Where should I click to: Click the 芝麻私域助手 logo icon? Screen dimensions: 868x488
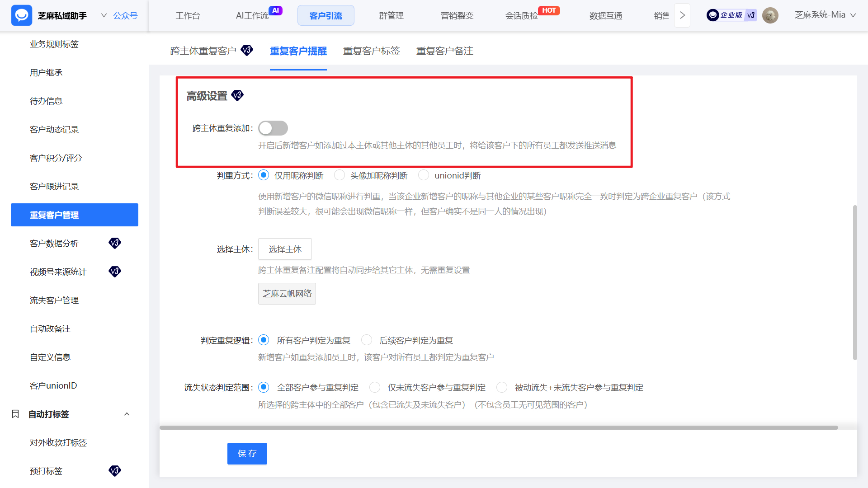click(x=22, y=15)
